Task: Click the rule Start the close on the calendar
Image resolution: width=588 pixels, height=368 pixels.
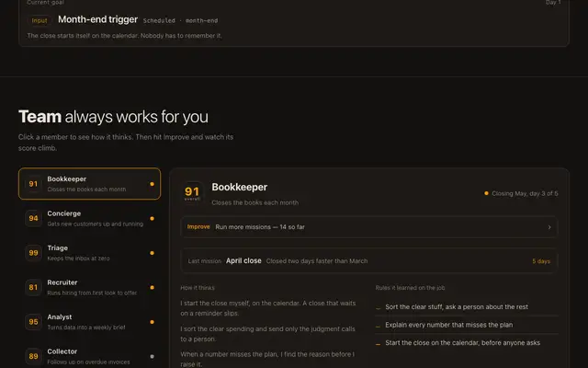Action: tap(463, 343)
